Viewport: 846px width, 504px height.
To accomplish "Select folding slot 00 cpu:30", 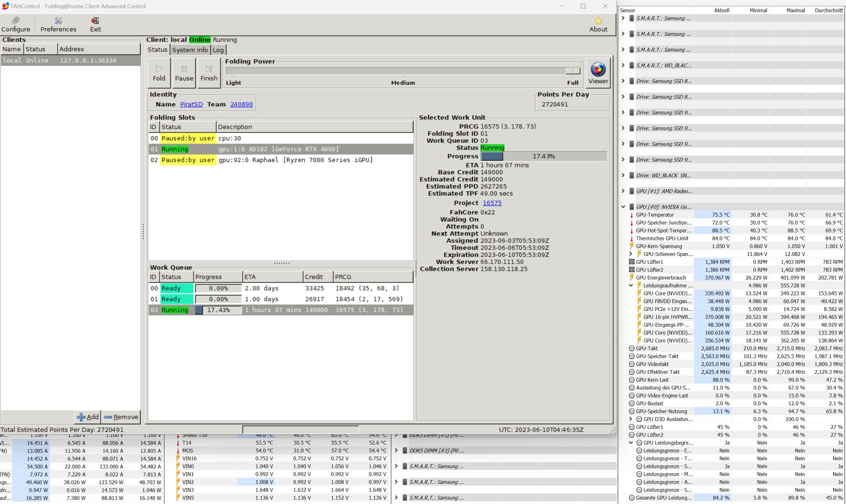I will (x=281, y=138).
